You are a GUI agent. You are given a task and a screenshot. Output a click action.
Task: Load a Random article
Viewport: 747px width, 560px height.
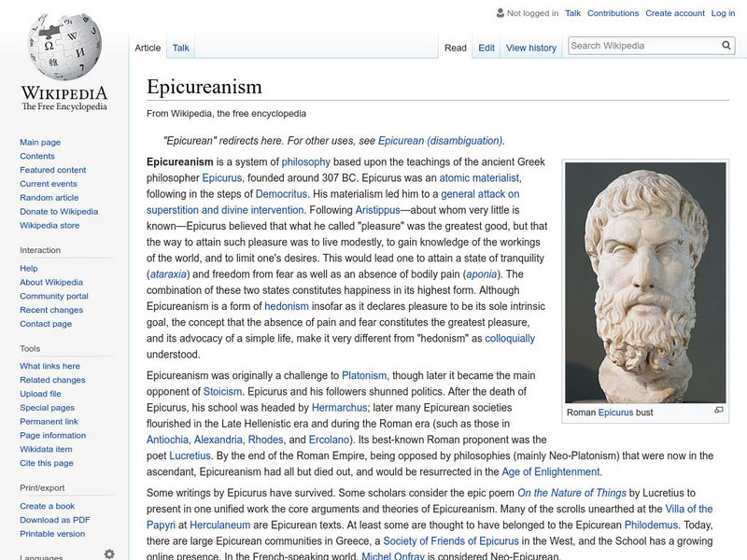[49, 197]
